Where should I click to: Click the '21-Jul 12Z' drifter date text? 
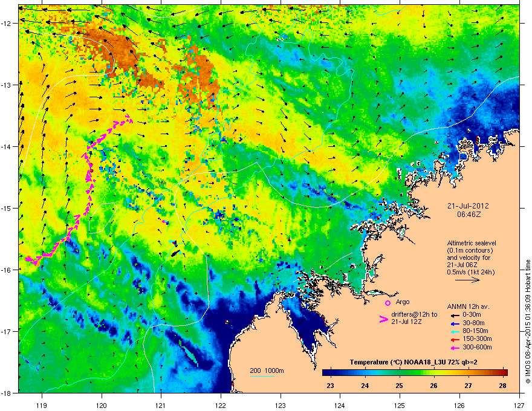[406, 322]
